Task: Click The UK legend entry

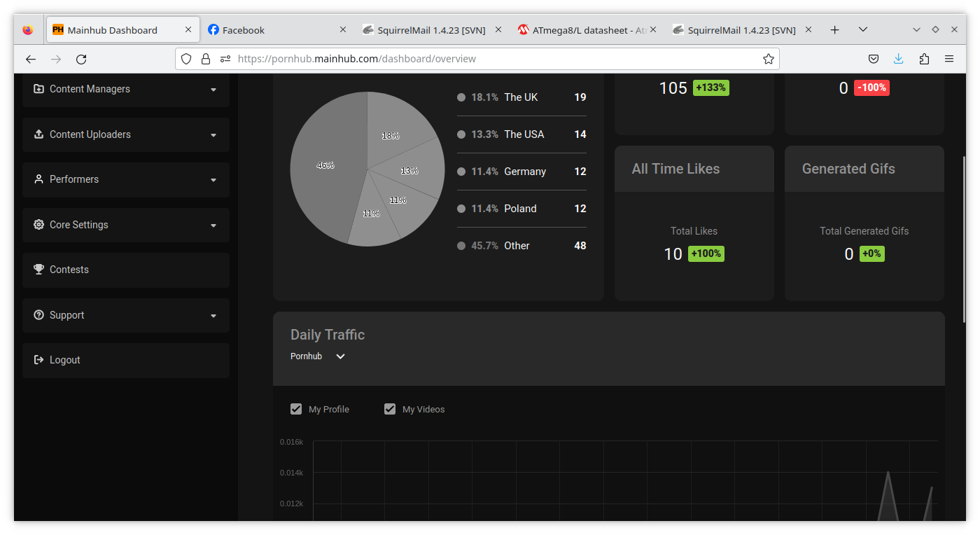Action: click(x=521, y=97)
